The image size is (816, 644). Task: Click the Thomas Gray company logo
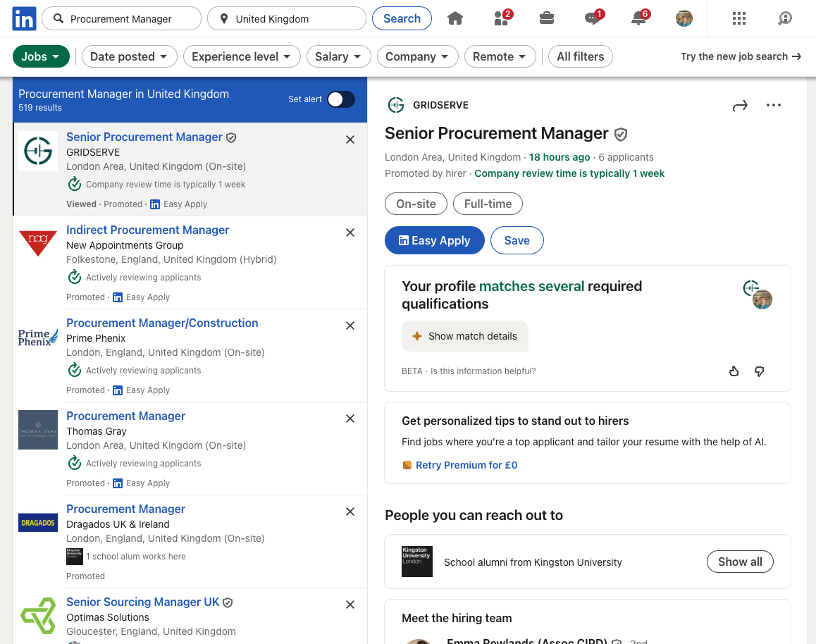pos(38,430)
